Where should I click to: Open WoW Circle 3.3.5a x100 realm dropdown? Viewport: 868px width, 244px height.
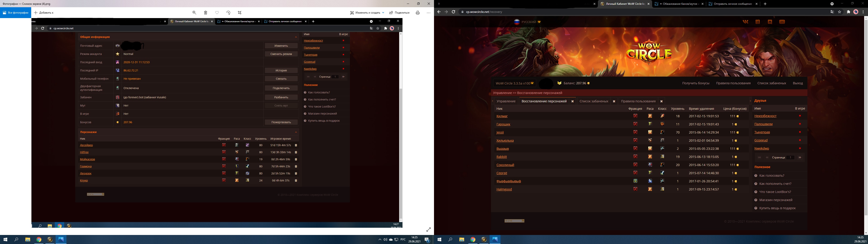point(514,83)
